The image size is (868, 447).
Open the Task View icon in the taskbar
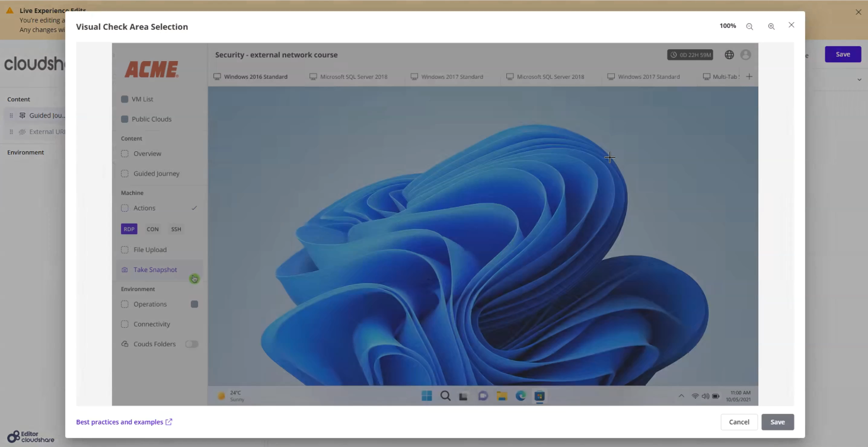tap(464, 396)
